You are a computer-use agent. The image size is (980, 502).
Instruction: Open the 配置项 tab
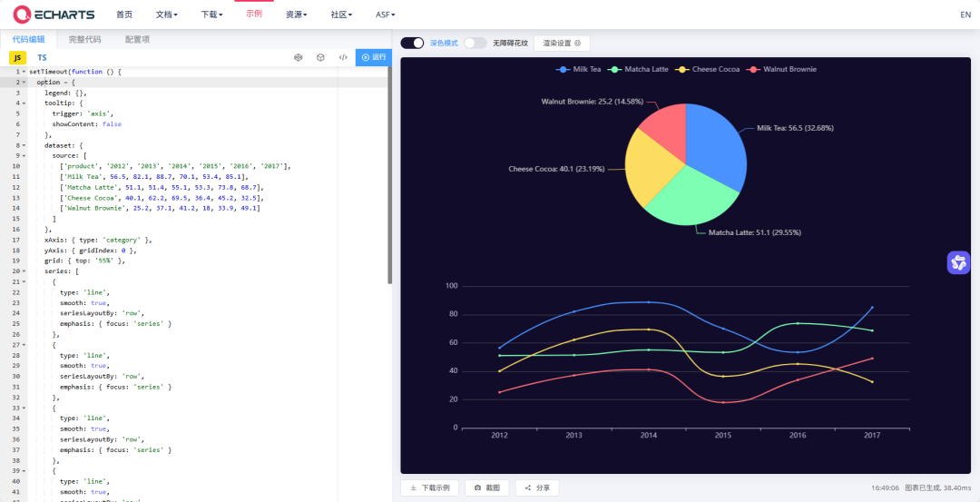[138, 39]
